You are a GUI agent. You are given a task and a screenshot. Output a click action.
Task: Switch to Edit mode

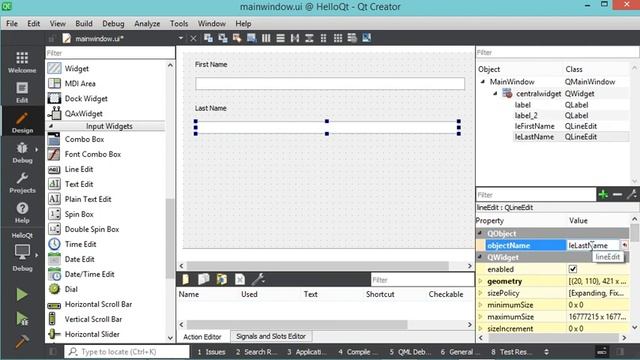(x=22, y=92)
